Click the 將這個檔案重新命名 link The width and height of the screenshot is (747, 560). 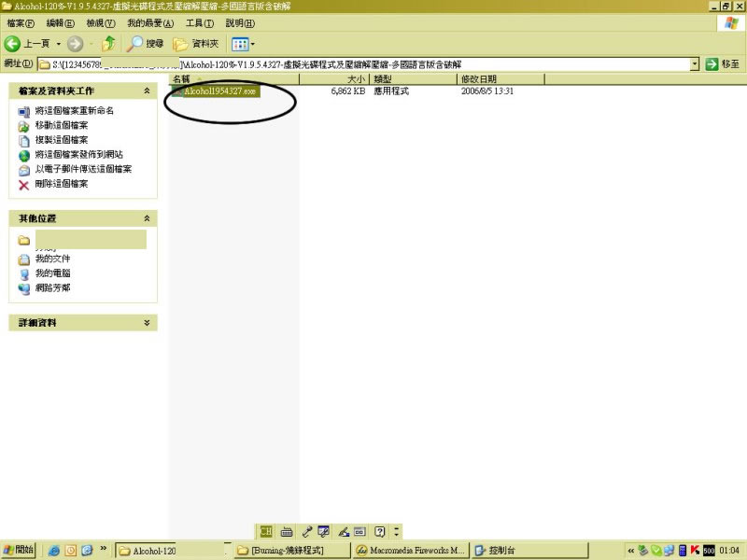(x=75, y=110)
